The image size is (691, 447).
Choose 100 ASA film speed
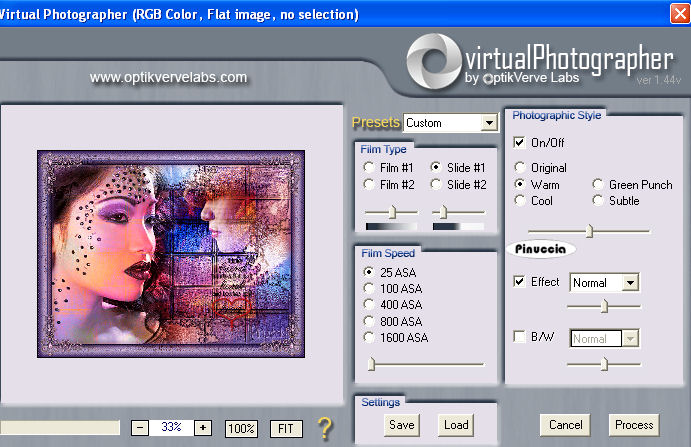pos(369,288)
